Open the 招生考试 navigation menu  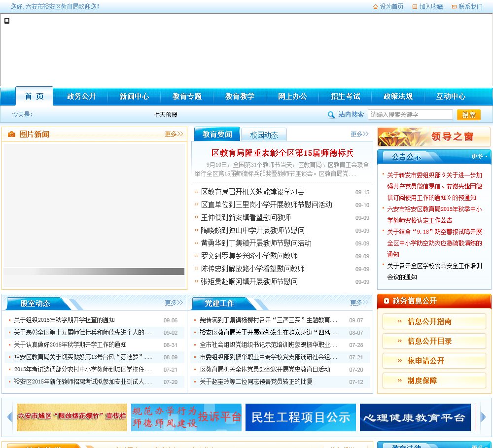click(345, 96)
